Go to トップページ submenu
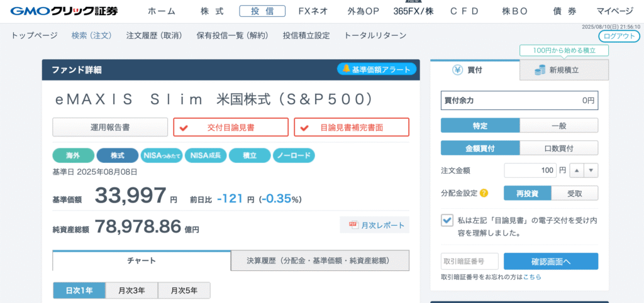The image size is (644, 303). 34,36
